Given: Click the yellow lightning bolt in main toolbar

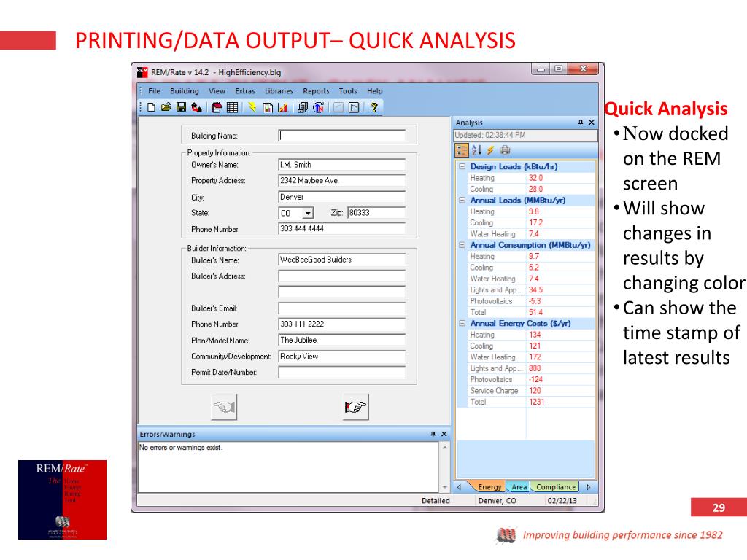Looking at the screenshot, I should pos(252,107).
